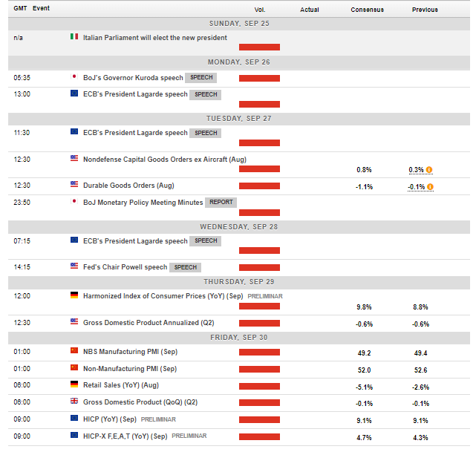Open Nondefense Capital Goods Orders ex Aircraft event
Viewport: 476px width, 452px height.
[x=165, y=160]
